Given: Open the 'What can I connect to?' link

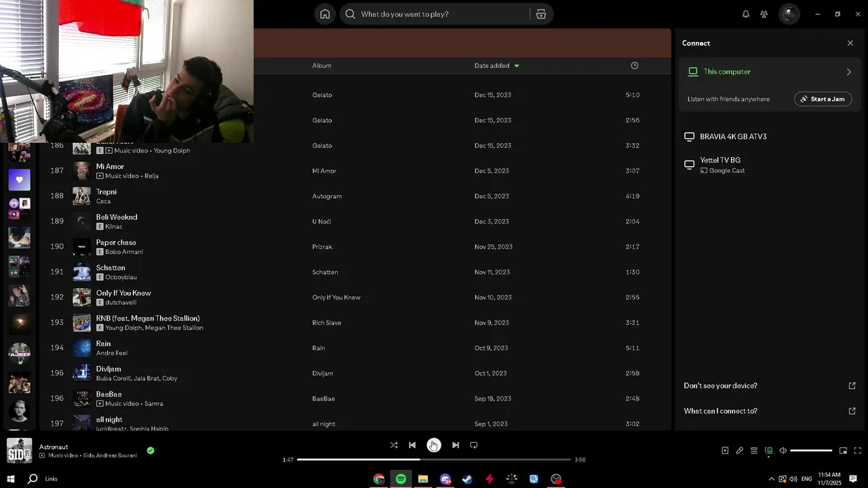Looking at the screenshot, I should (720, 411).
